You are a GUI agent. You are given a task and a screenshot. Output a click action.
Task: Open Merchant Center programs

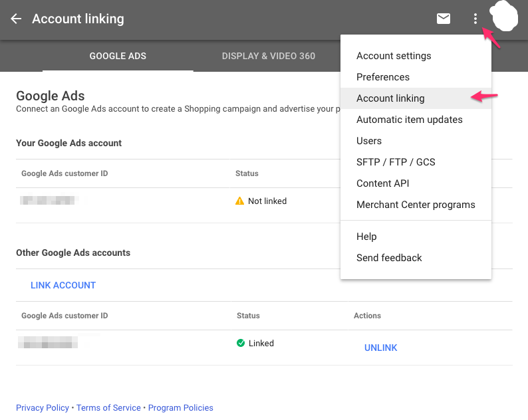[416, 205]
